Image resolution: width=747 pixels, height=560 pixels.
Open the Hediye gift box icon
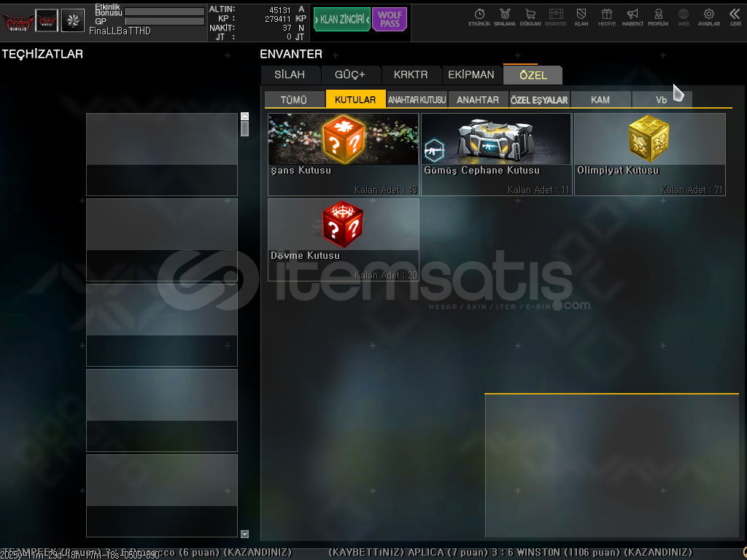tap(606, 16)
